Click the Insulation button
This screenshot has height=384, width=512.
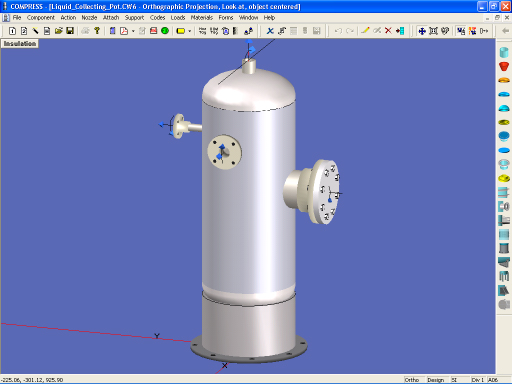coord(20,44)
